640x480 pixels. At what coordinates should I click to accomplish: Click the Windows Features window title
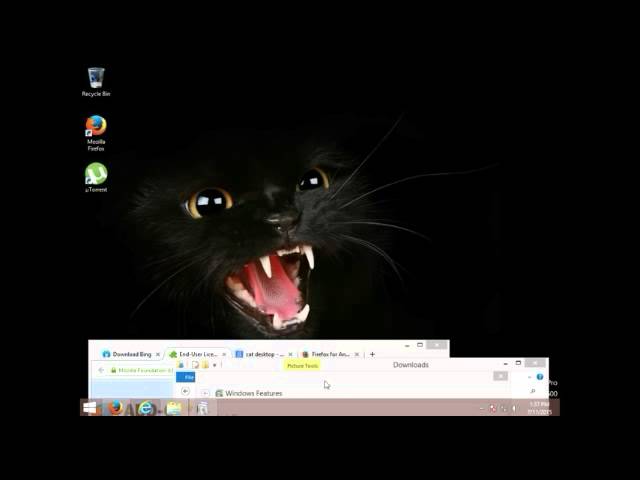coord(254,393)
